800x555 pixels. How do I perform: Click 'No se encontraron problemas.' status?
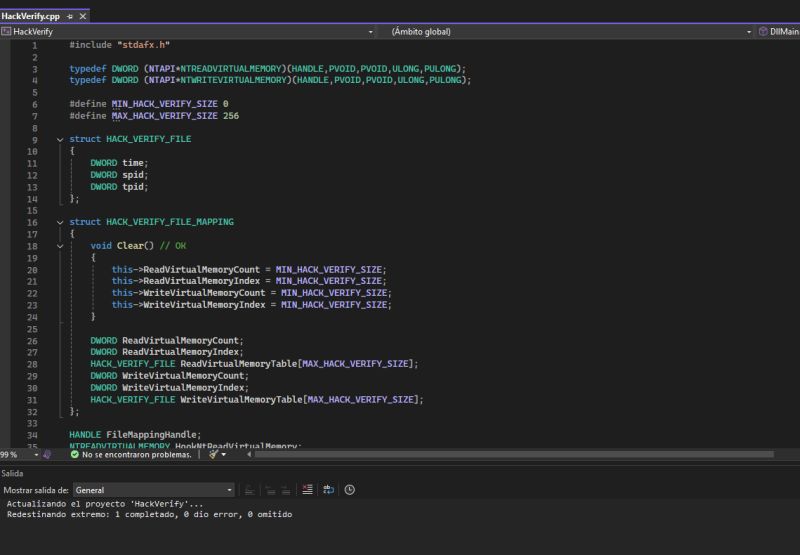(136, 455)
